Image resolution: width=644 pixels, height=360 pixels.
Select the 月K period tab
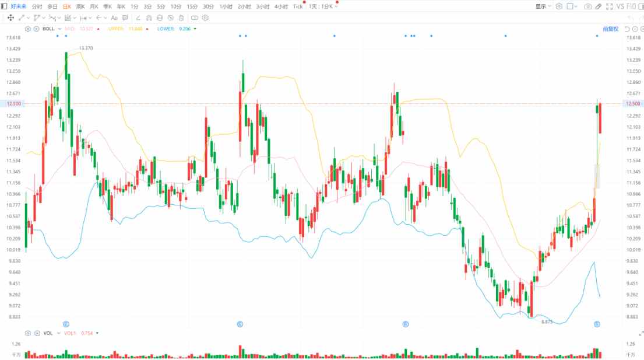coord(94,6)
